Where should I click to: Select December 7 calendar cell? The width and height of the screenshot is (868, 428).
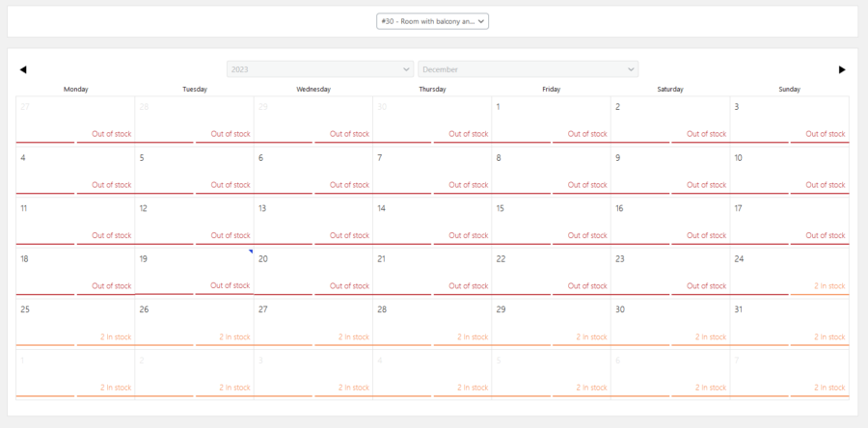tap(432, 171)
